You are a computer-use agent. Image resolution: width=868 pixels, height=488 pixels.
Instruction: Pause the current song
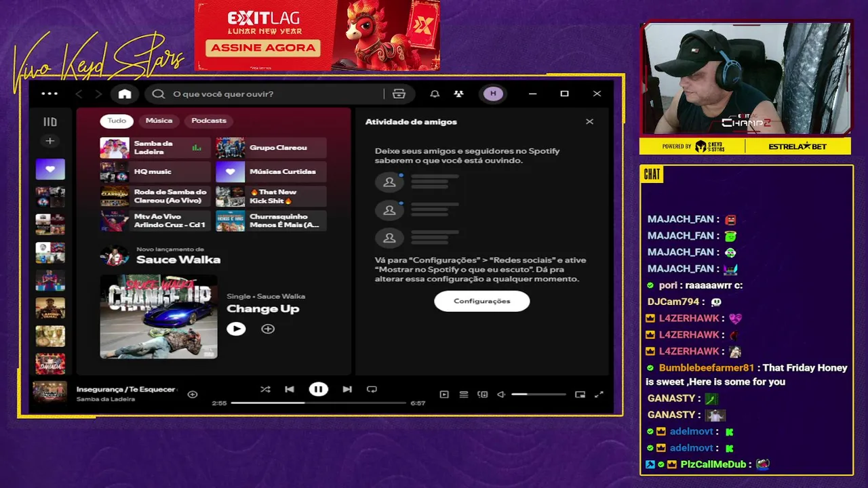pyautogui.click(x=318, y=389)
